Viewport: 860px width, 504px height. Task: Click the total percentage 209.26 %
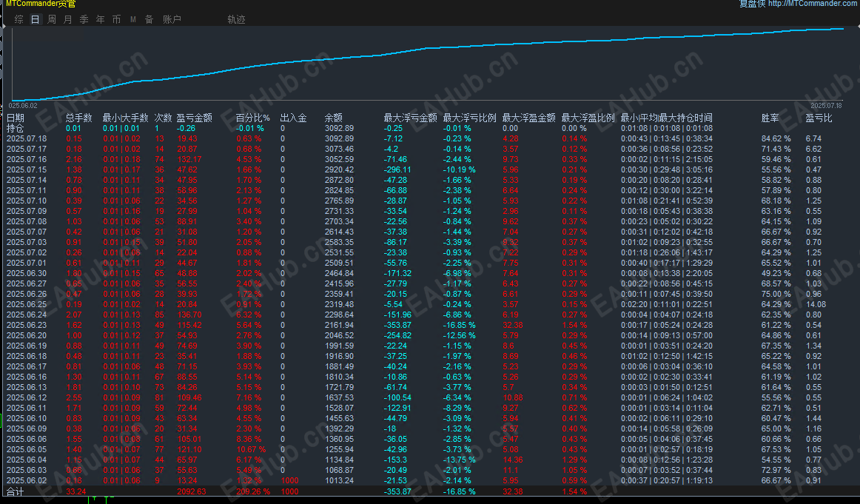pos(253,491)
